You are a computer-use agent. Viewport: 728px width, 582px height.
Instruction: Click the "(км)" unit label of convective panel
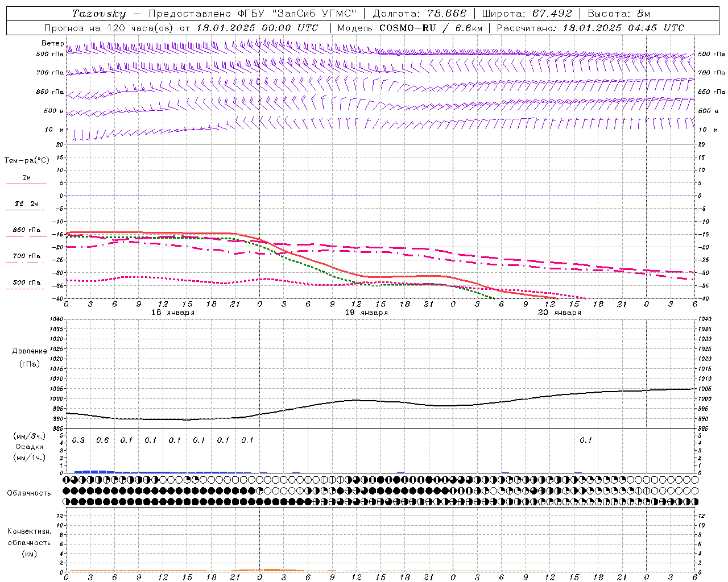(29, 554)
